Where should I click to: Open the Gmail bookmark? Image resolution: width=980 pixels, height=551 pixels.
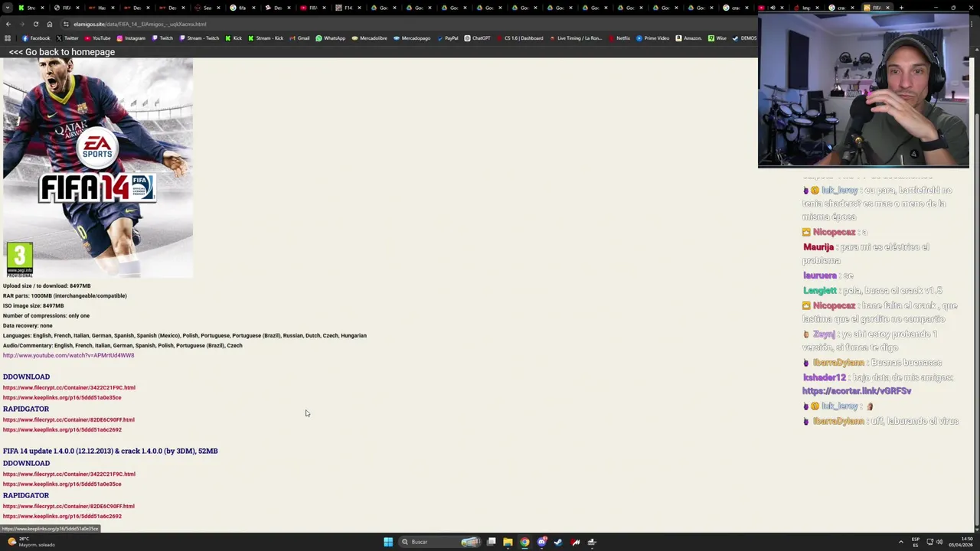[x=299, y=38]
